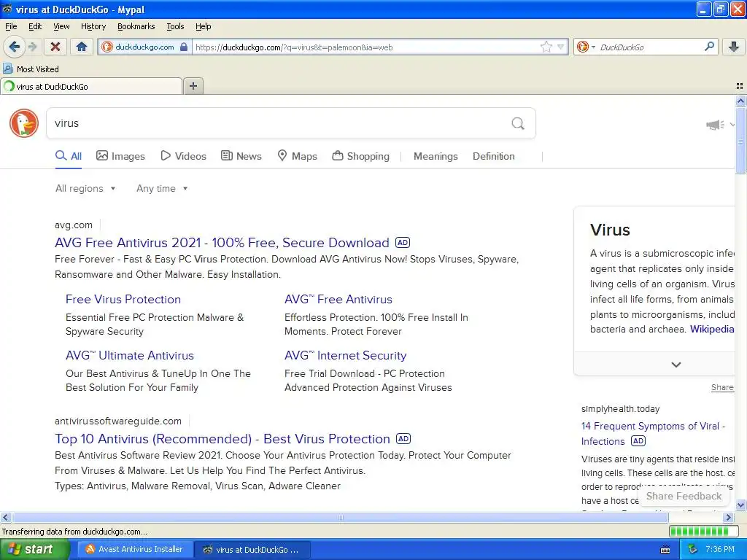Switch to Avast Antivirus Installer taskbar item
Screen dimensions: 747x560
point(135,550)
